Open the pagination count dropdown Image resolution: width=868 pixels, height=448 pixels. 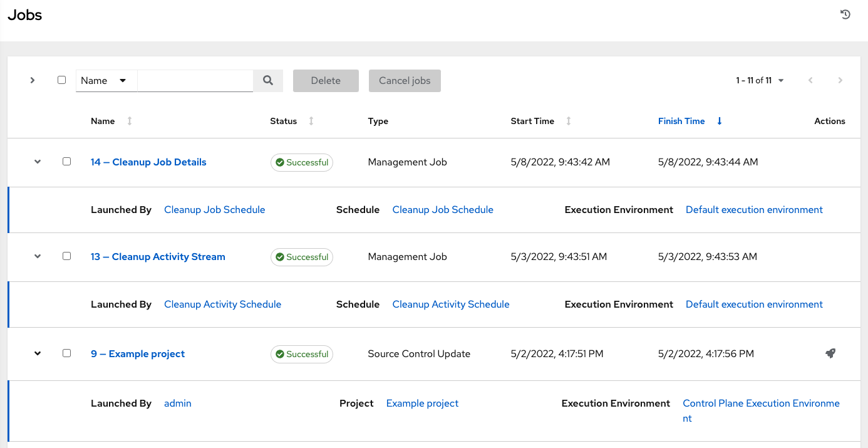coord(780,80)
